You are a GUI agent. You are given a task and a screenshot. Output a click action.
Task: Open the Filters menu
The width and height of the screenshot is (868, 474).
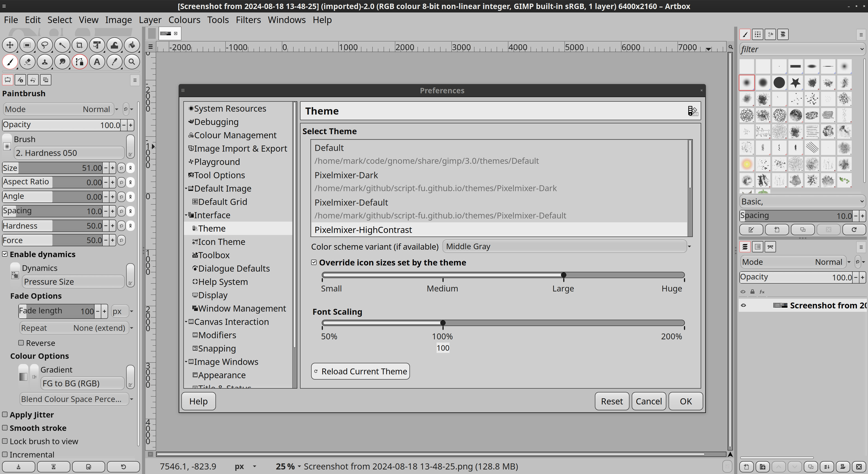[x=248, y=20]
